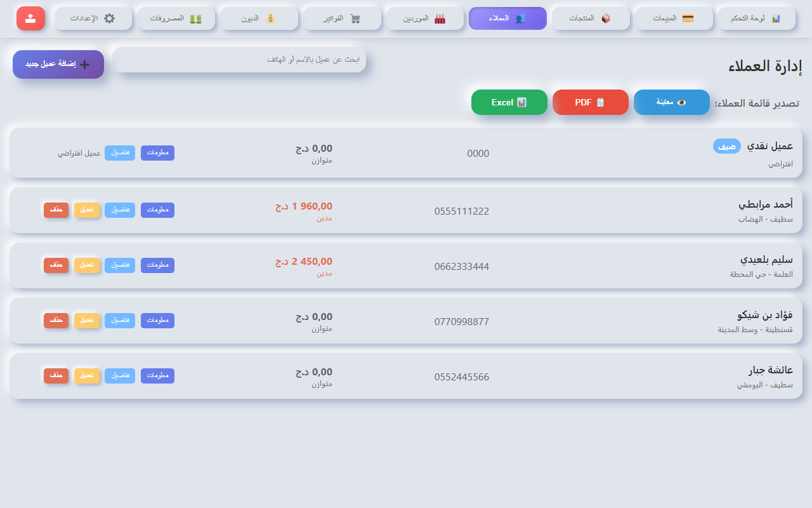Viewport: 812px width, 508px height.
Task: Click the phone number 0770998877
Action: [462, 321]
